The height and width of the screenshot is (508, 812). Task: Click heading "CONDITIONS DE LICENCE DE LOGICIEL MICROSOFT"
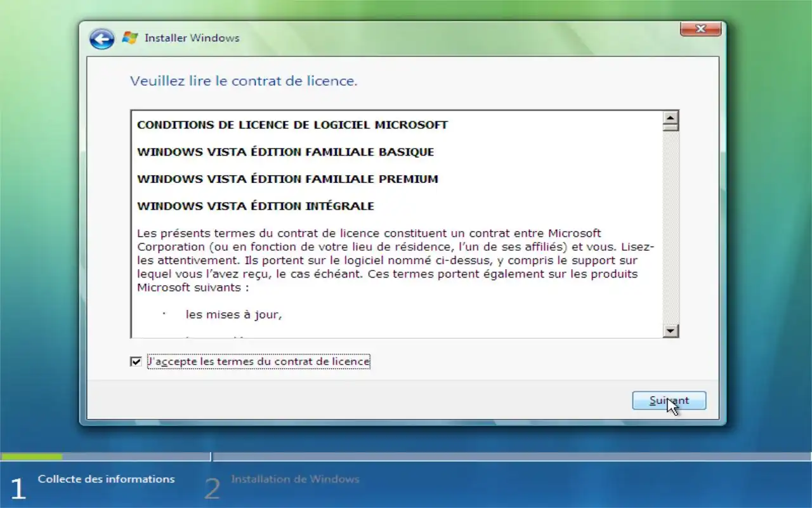pyautogui.click(x=292, y=125)
